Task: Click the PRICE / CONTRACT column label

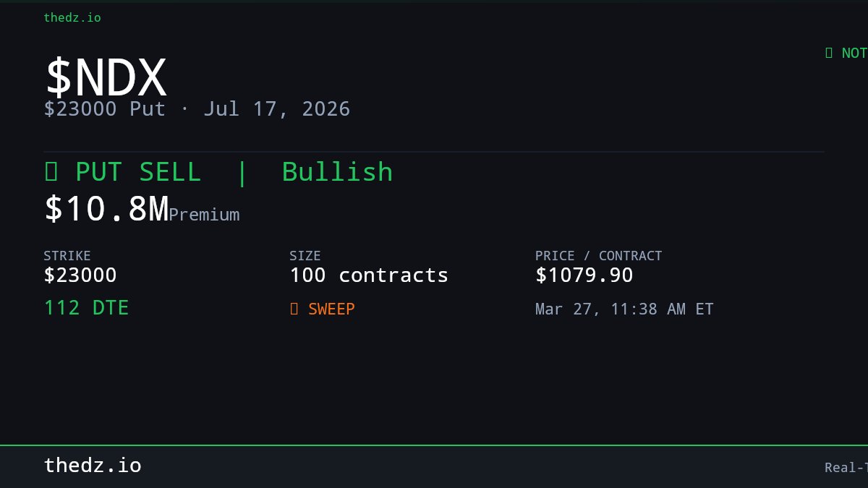Action: point(598,256)
